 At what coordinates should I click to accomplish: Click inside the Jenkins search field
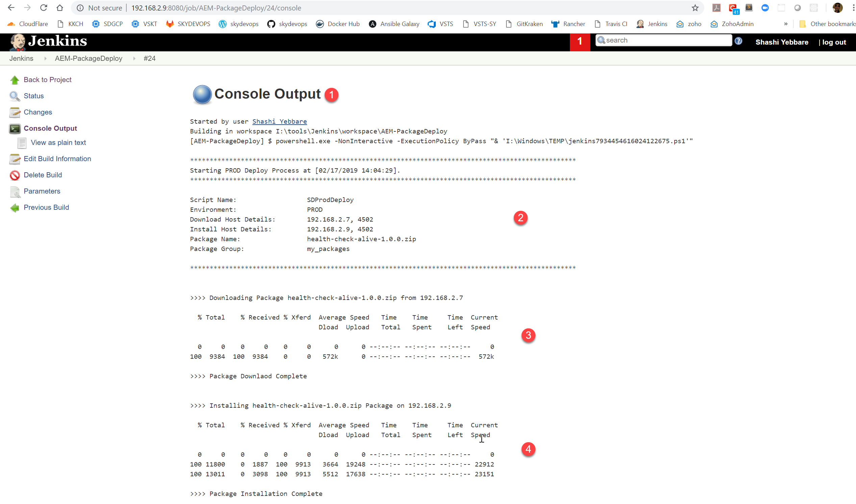(x=666, y=40)
